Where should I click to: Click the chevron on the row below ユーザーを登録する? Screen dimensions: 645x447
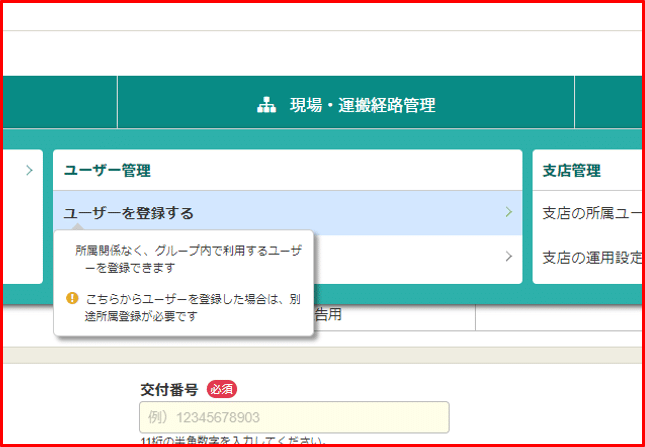[x=508, y=256]
